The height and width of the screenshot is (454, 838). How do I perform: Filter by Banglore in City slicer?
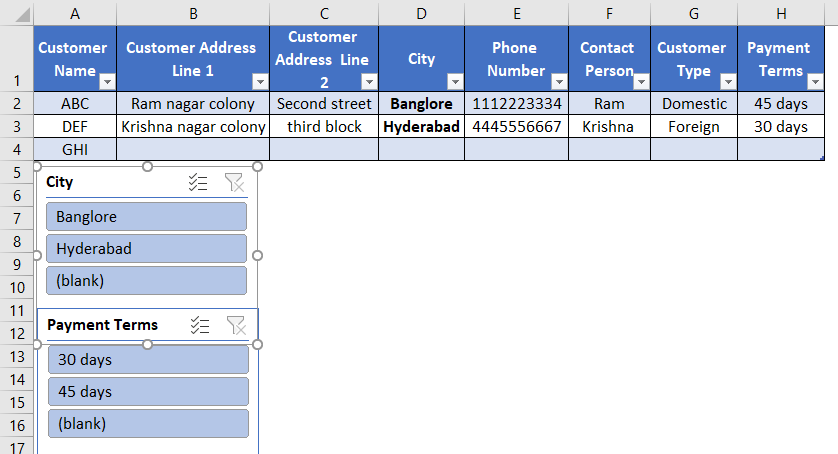click(146, 217)
